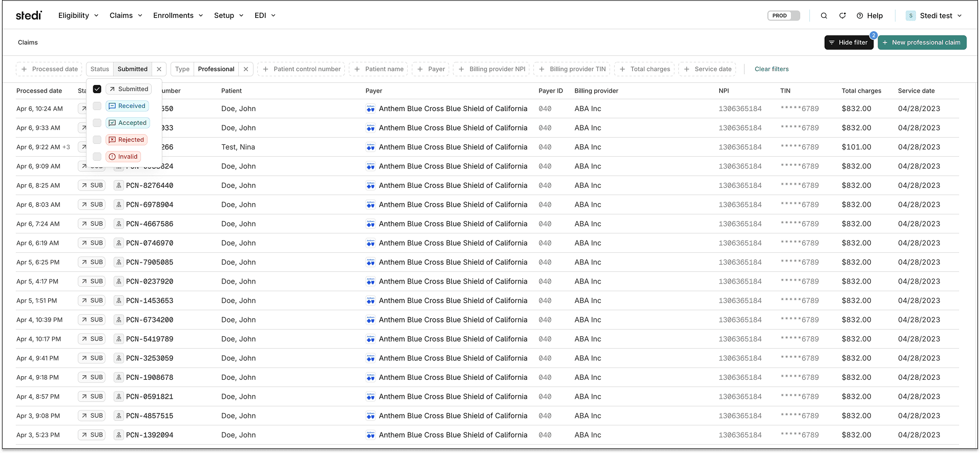Screen dimensions: 980x453
Task: Open the search icon in top bar
Action: pyautogui.click(x=824, y=15)
